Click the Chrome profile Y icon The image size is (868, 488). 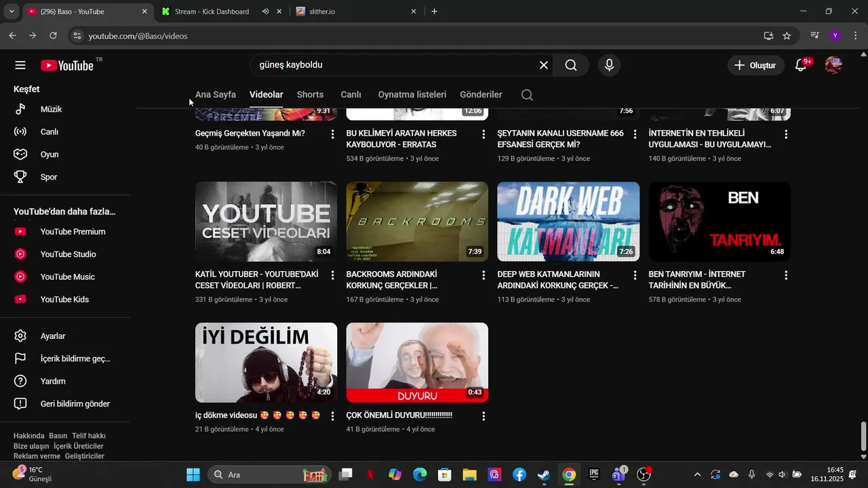click(x=835, y=35)
